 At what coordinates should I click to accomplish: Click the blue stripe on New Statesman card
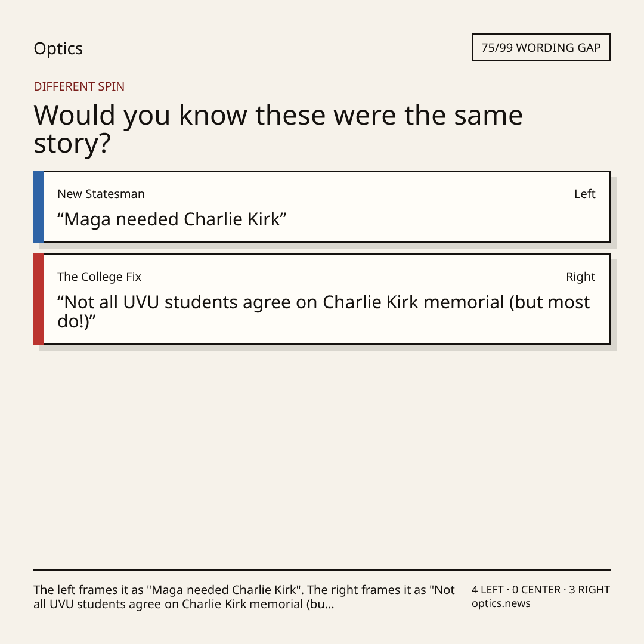pyautogui.click(x=39, y=206)
